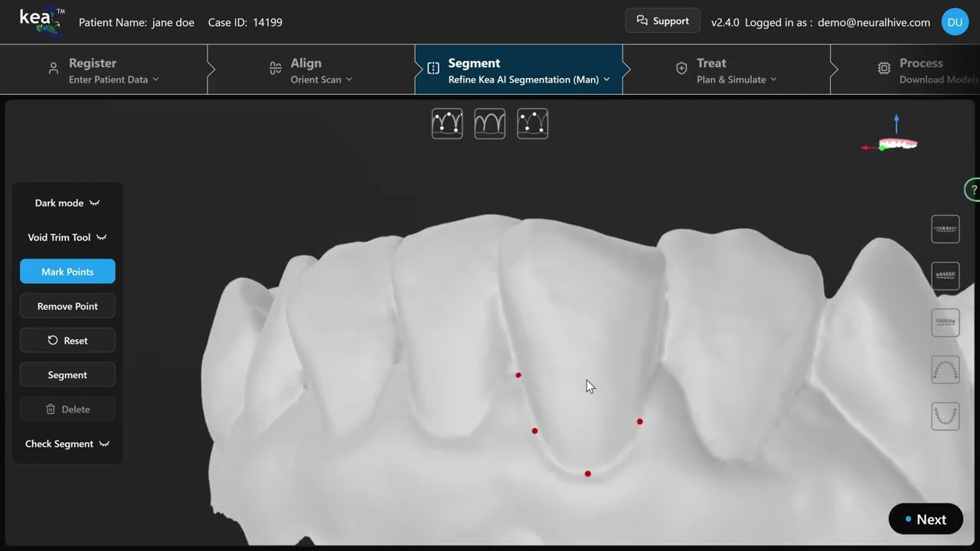Toggle Mark Points mode
Screen dimensions: 980x551
click(67, 272)
